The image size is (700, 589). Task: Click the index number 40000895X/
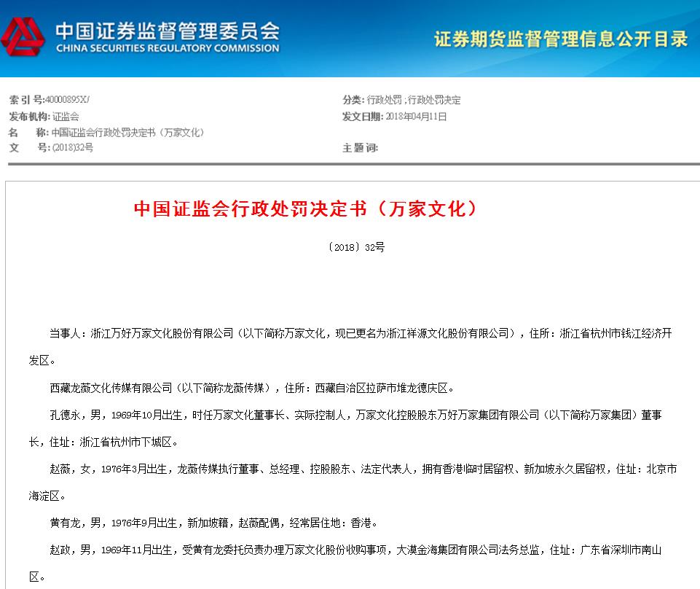pyautogui.click(x=68, y=100)
